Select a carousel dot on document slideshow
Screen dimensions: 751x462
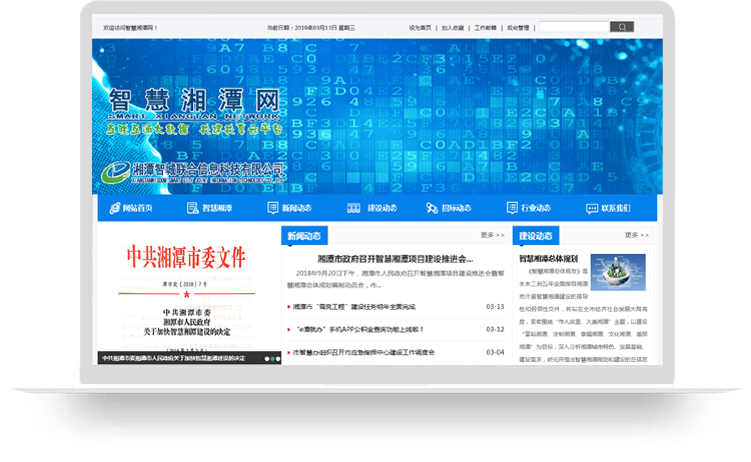[x=268, y=357]
